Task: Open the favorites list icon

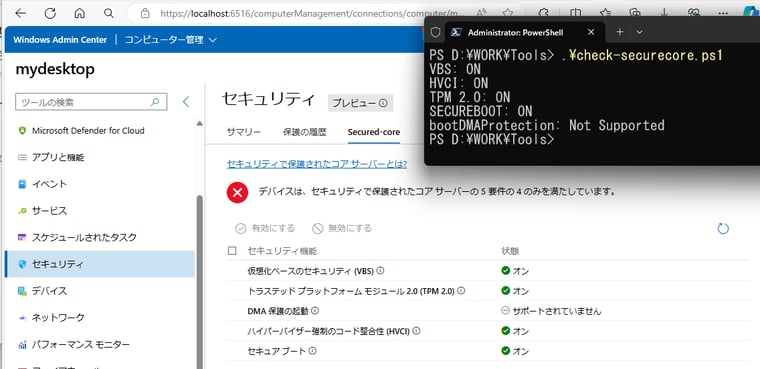Action: click(605, 13)
